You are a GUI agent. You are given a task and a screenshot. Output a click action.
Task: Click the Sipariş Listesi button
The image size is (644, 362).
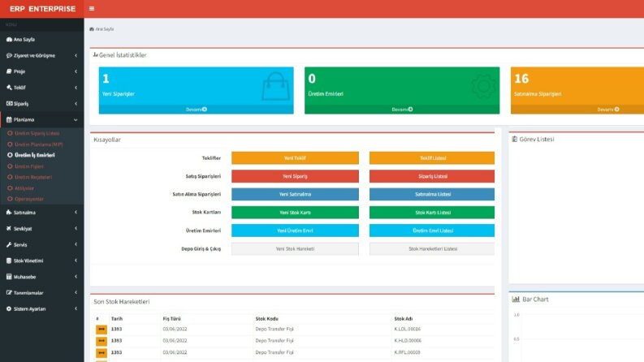tap(432, 176)
